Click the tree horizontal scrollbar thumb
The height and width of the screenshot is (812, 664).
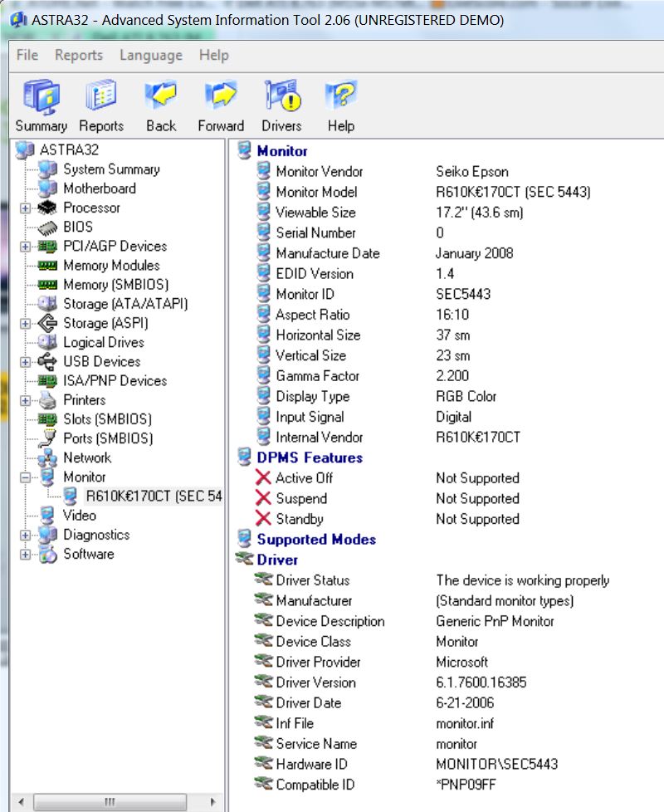(110, 802)
